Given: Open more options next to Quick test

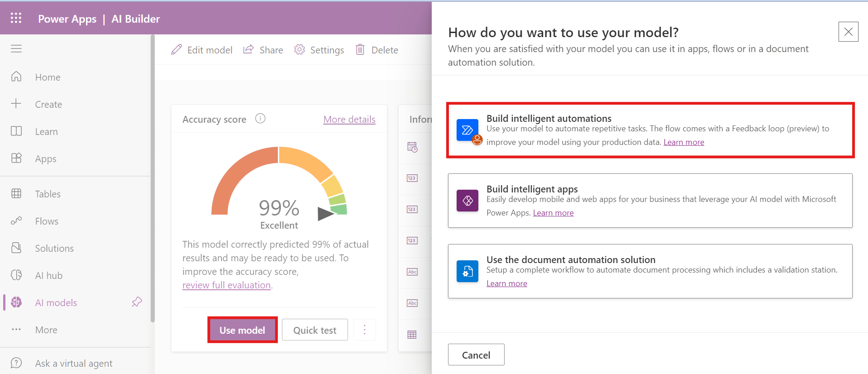Looking at the screenshot, I should (365, 330).
